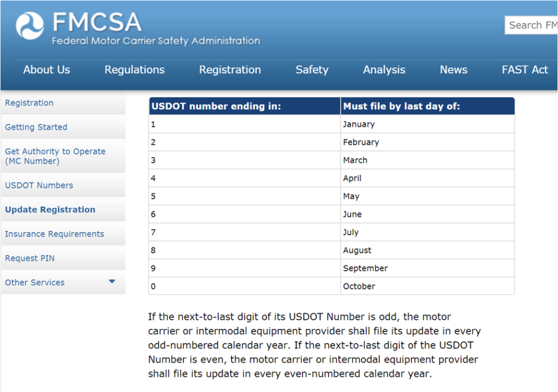This screenshot has width=558, height=392.
Task: Select Getting Started in the sidebar
Action: pyautogui.click(x=36, y=127)
